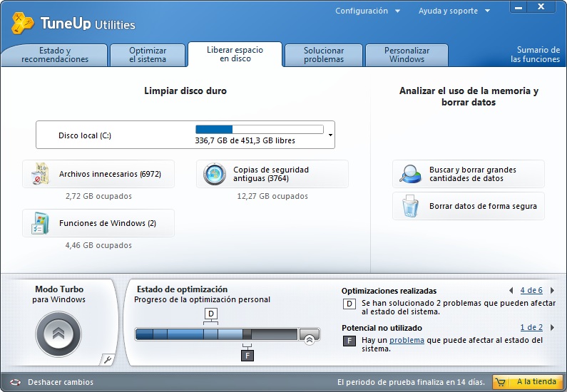Close the TuneUp Utilities window
Image resolution: width=567 pixels, height=392 pixels.
click(541, 7)
